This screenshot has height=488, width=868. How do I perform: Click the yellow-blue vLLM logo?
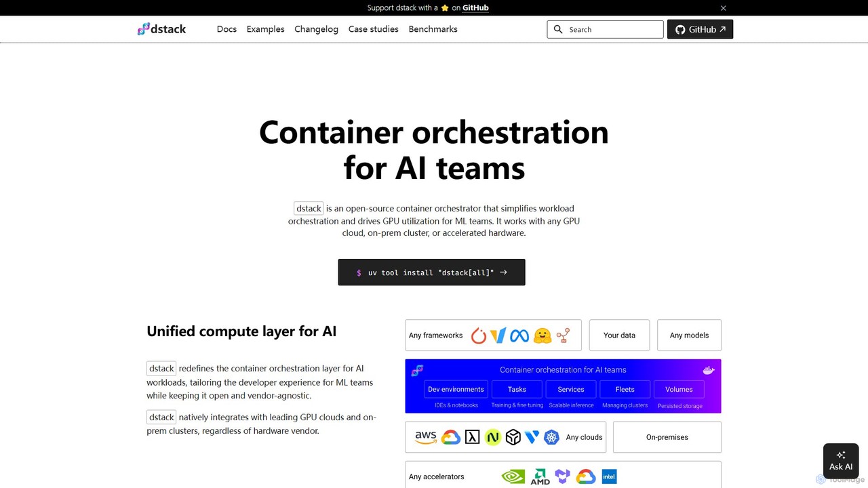[x=498, y=335]
